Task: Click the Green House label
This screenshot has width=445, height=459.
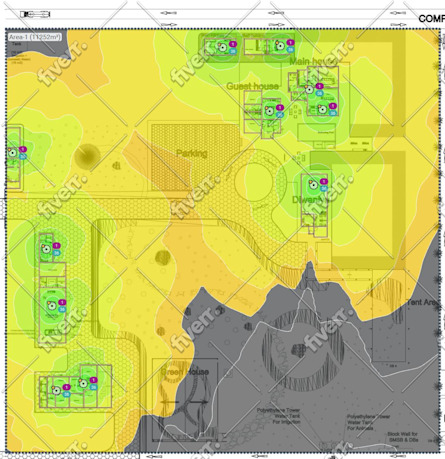Action: 185,372
